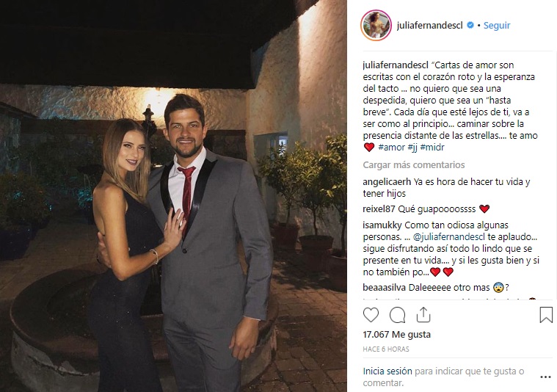The image size is (557, 392).
Task: Open the #midr hashtag
Action: 432,147
